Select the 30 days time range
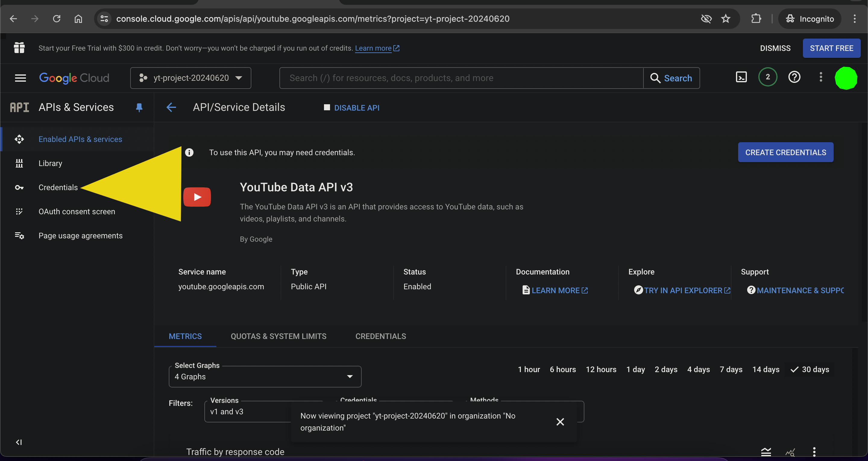This screenshot has width=868, height=461. point(810,369)
